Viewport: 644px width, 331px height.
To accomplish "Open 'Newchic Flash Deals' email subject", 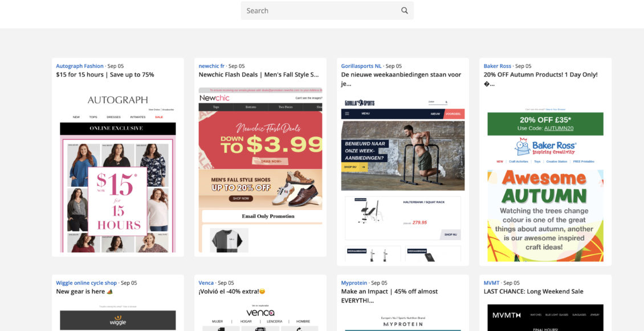I will pos(259,75).
